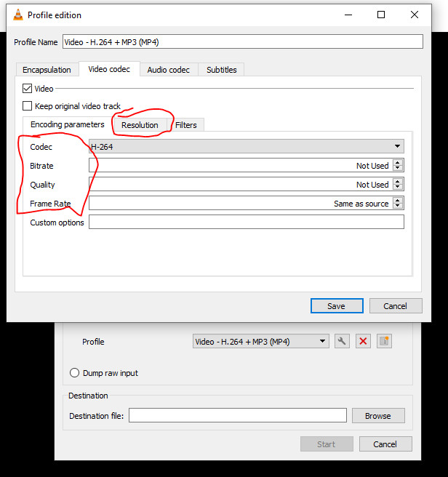Enable Keep original video track
Screen dimensions: 448x477
pyautogui.click(x=28, y=106)
